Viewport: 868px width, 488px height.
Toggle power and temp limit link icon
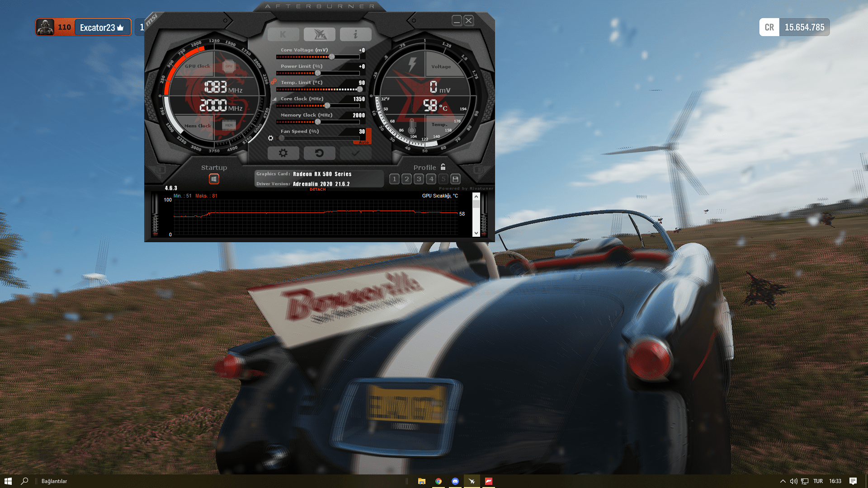pos(274,82)
